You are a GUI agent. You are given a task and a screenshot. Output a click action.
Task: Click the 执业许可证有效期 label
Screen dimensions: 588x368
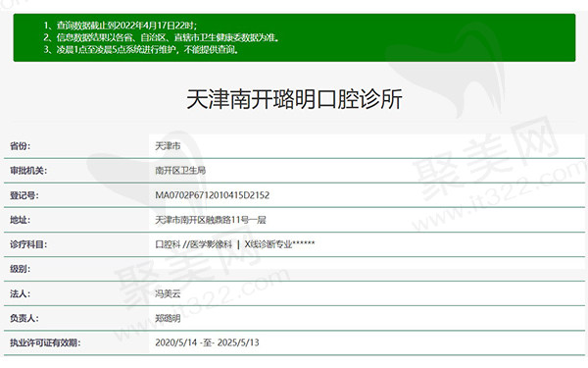pyautogui.click(x=45, y=342)
